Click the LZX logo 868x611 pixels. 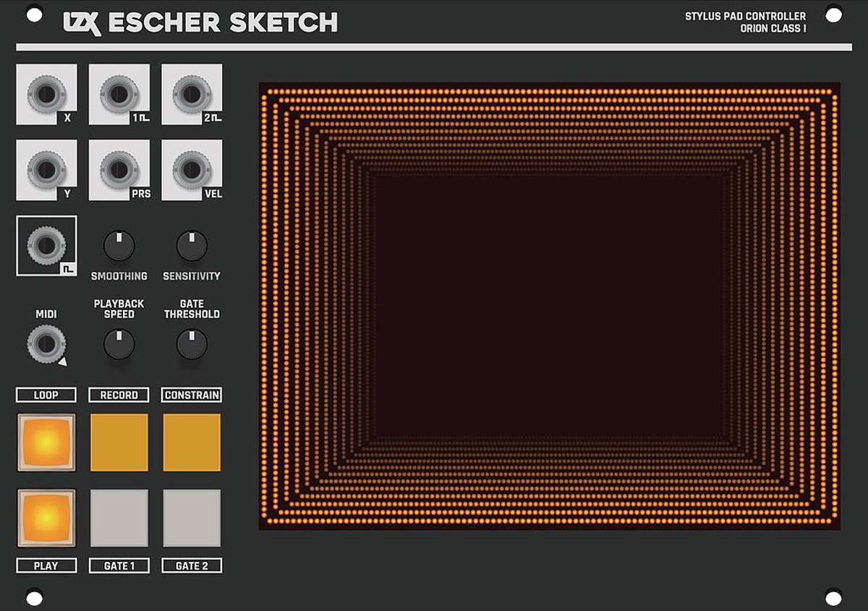pyautogui.click(x=82, y=23)
